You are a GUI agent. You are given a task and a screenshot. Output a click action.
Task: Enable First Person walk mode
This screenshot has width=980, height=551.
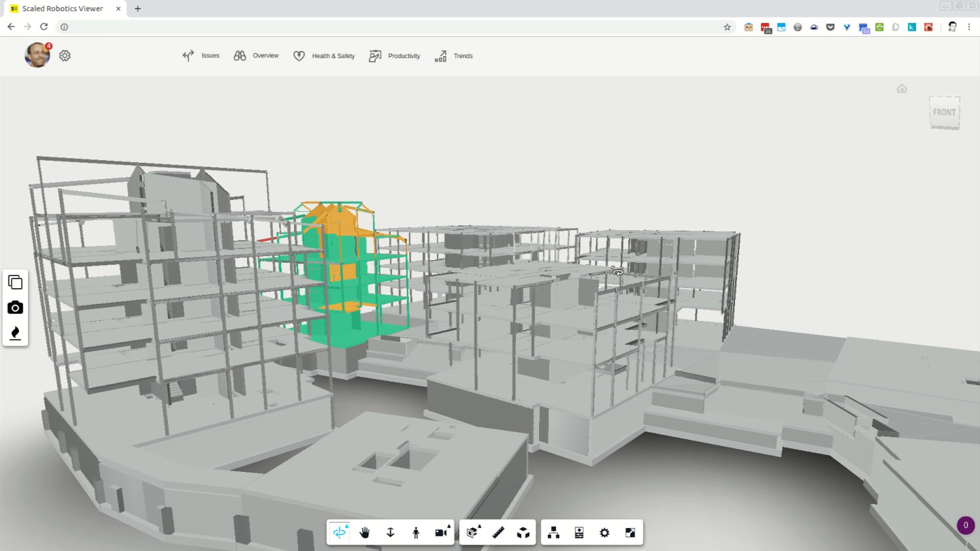416,533
